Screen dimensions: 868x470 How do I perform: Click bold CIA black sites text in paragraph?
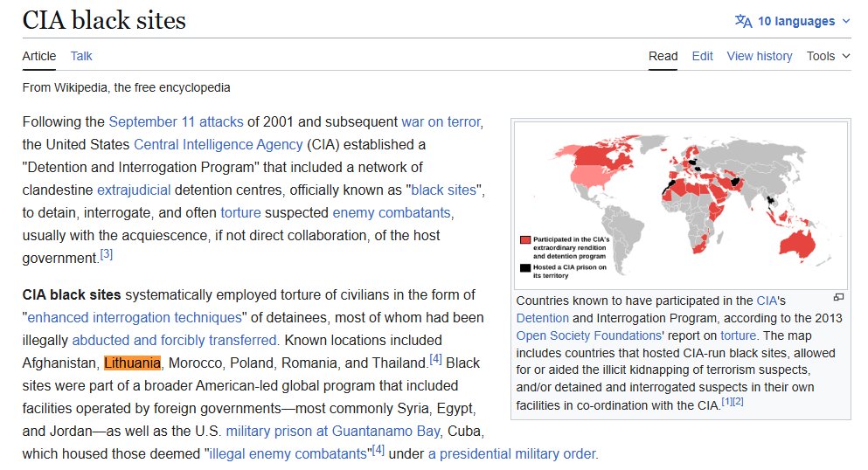point(72,294)
